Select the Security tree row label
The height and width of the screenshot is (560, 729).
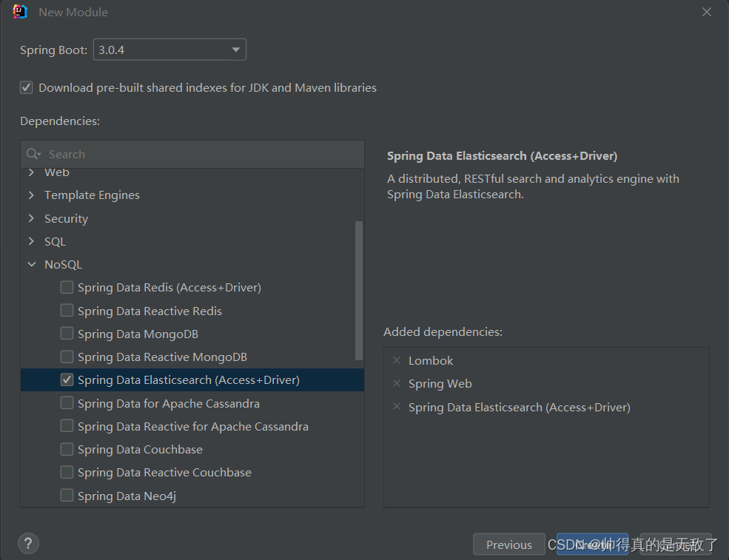pos(66,218)
